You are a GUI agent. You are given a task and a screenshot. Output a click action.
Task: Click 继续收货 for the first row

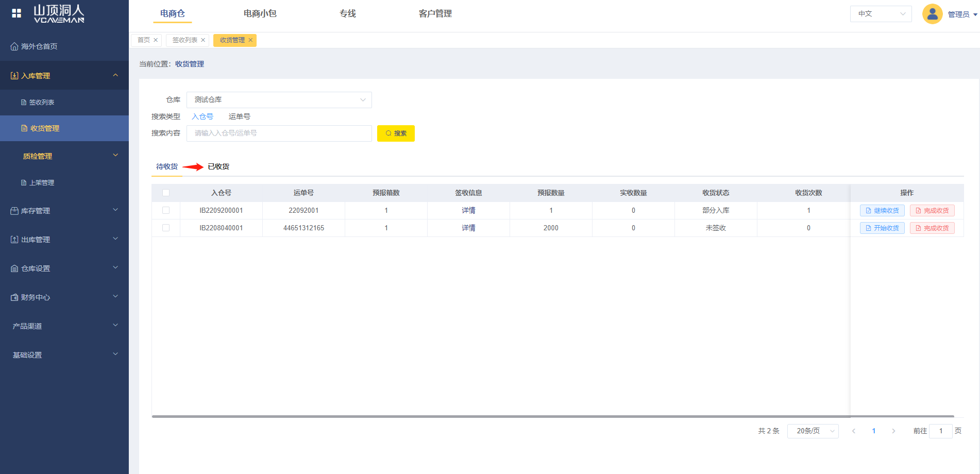click(x=882, y=211)
